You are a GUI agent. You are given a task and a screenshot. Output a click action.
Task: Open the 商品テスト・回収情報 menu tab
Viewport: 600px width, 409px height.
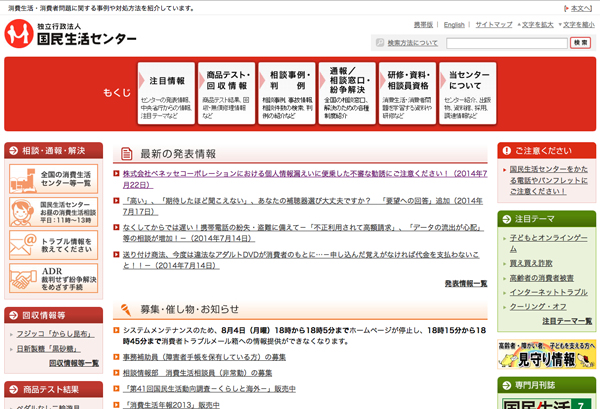(228, 93)
